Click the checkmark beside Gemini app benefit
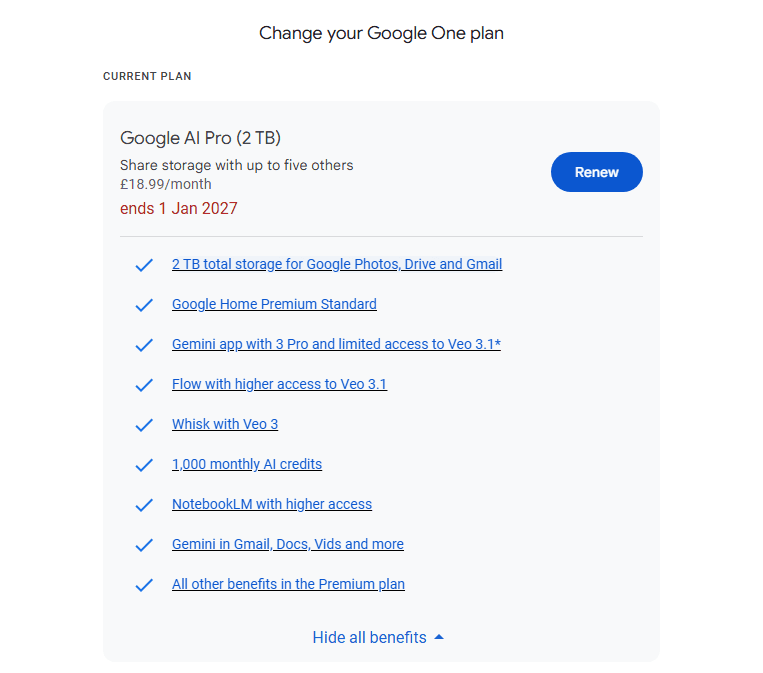 pos(144,345)
